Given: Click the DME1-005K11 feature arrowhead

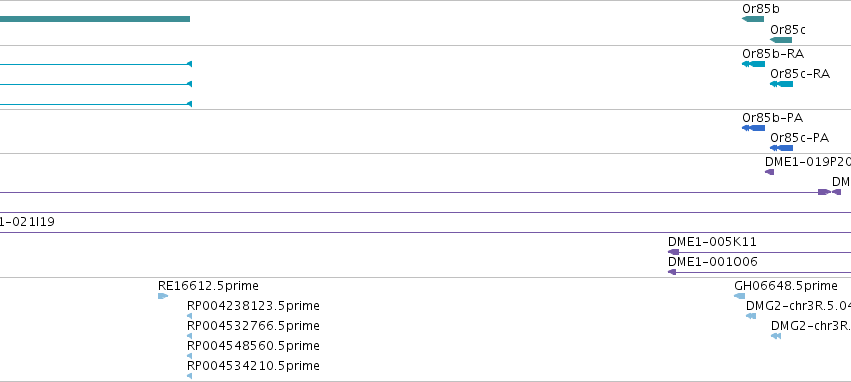Looking at the screenshot, I should tap(674, 252).
